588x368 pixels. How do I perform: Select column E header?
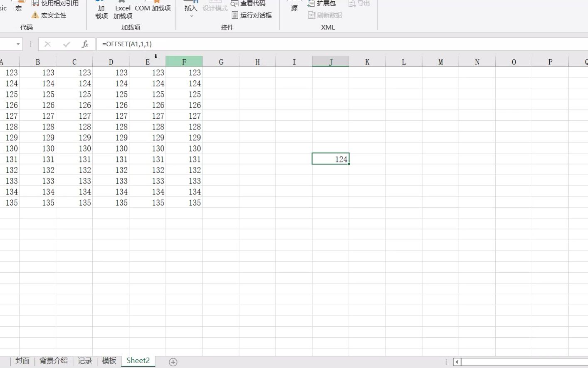[x=147, y=62]
